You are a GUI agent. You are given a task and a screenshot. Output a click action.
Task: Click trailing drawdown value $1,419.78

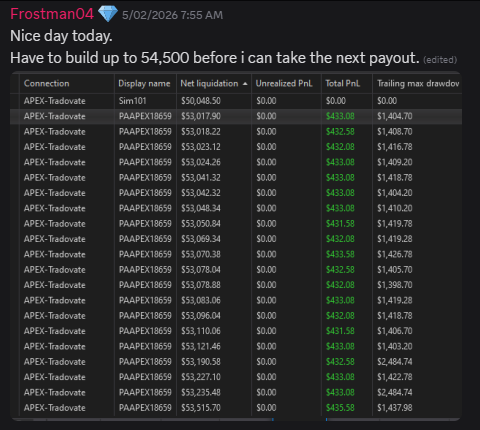tap(395, 223)
